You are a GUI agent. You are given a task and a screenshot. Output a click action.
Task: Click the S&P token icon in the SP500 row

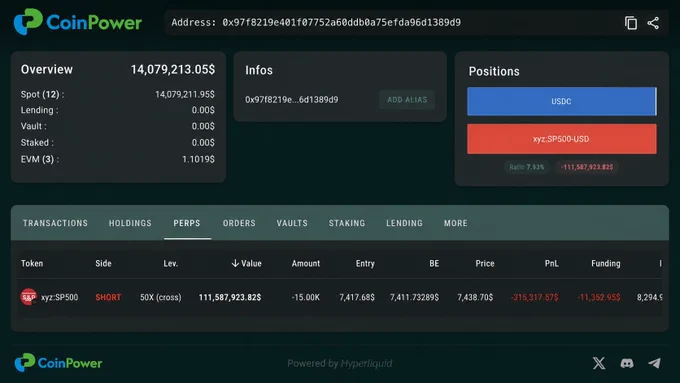[x=29, y=297]
